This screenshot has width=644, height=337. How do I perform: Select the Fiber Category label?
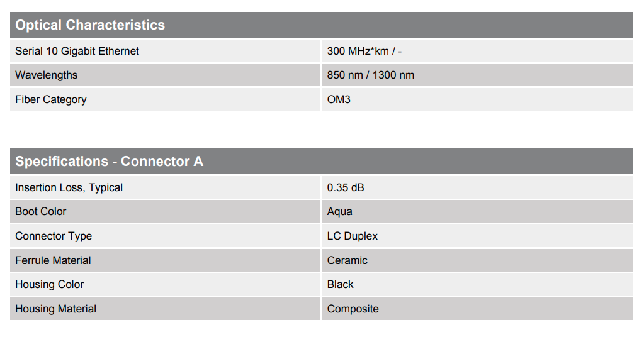click(51, 99)
